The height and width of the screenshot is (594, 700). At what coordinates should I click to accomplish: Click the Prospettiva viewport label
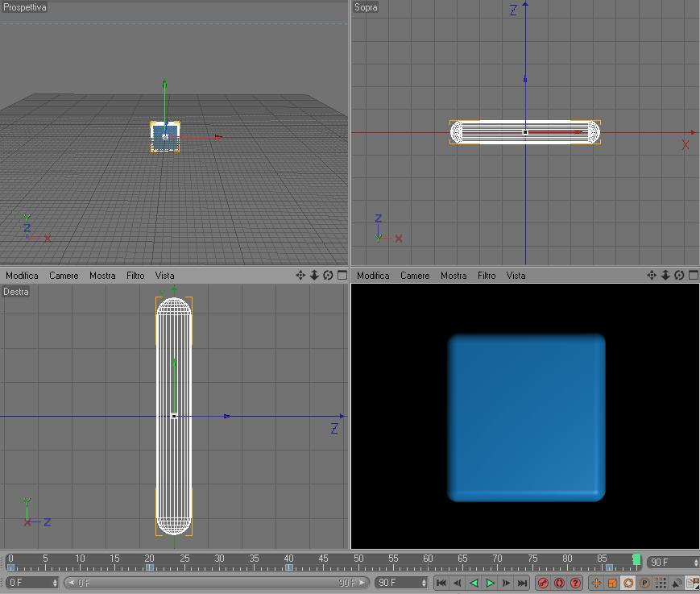click(x=24, y=7)
